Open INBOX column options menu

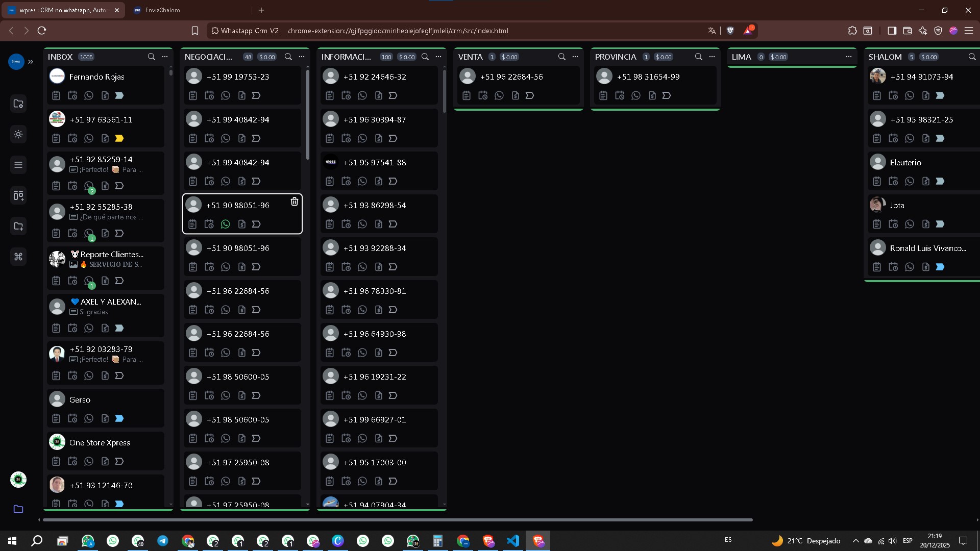[165, 57]
